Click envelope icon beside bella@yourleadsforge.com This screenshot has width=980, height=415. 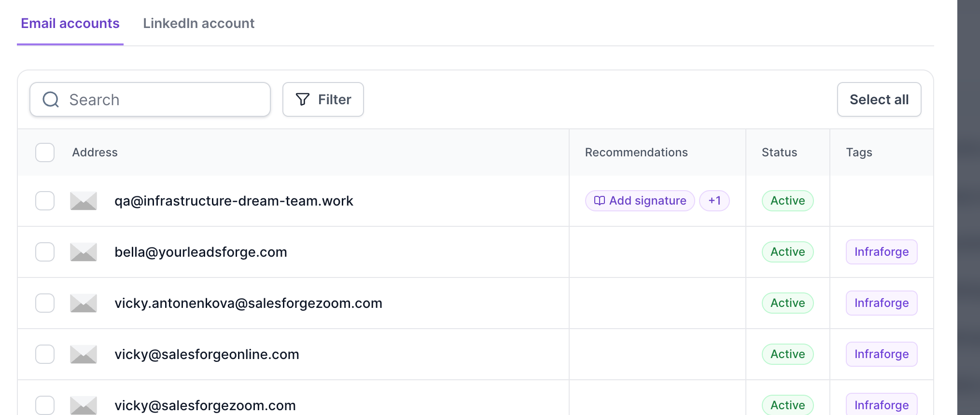(x=84, y=252)
